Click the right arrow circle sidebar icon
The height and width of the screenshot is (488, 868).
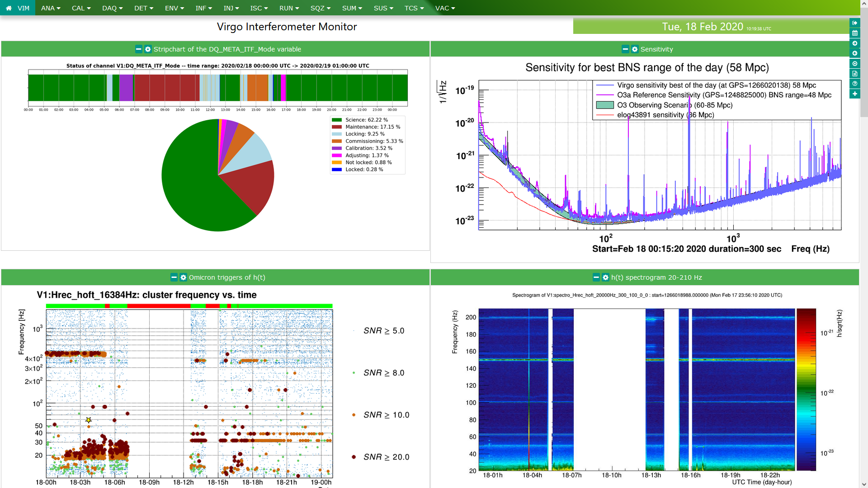(854, 43)
